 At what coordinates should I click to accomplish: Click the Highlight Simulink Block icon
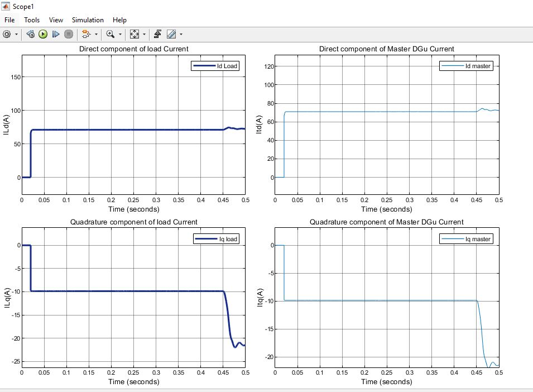pyautogui.click(x=86, y=34)
